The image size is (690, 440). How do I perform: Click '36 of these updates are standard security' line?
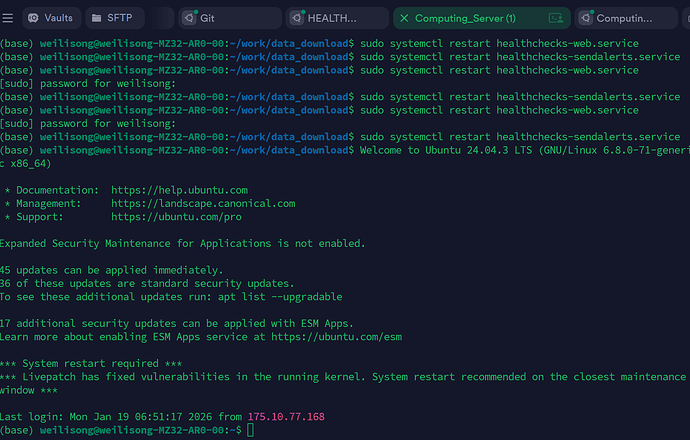(x=147, y=283)
